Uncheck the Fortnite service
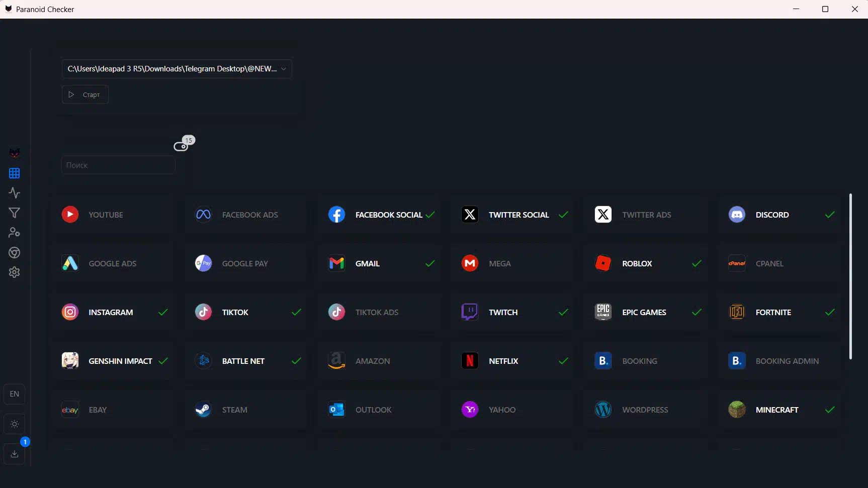This screenshot has width=868, height=488. (779, 312)
